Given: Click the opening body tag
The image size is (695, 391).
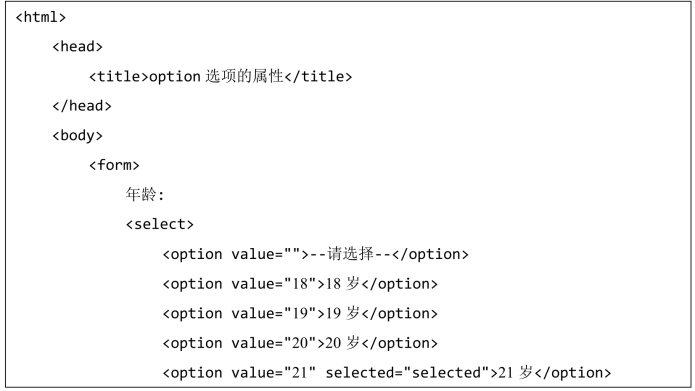Looking at the screenshot, I should (x=78, y=136).
